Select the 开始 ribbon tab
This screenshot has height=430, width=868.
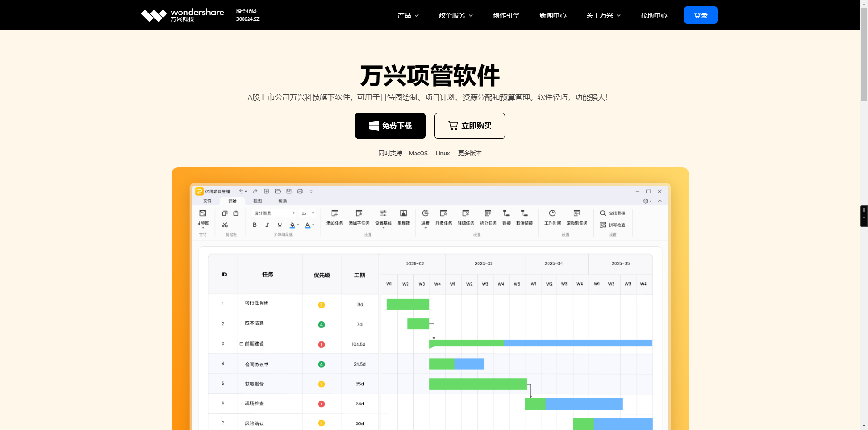[232, 201]
